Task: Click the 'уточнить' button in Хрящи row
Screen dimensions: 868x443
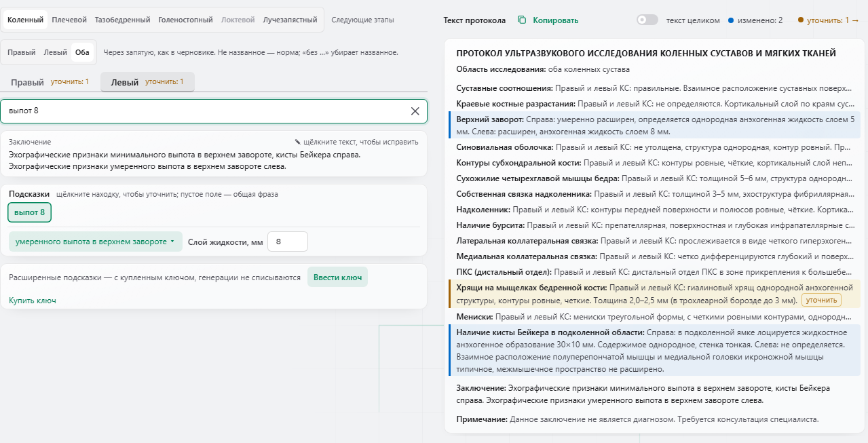Action: 821,300
